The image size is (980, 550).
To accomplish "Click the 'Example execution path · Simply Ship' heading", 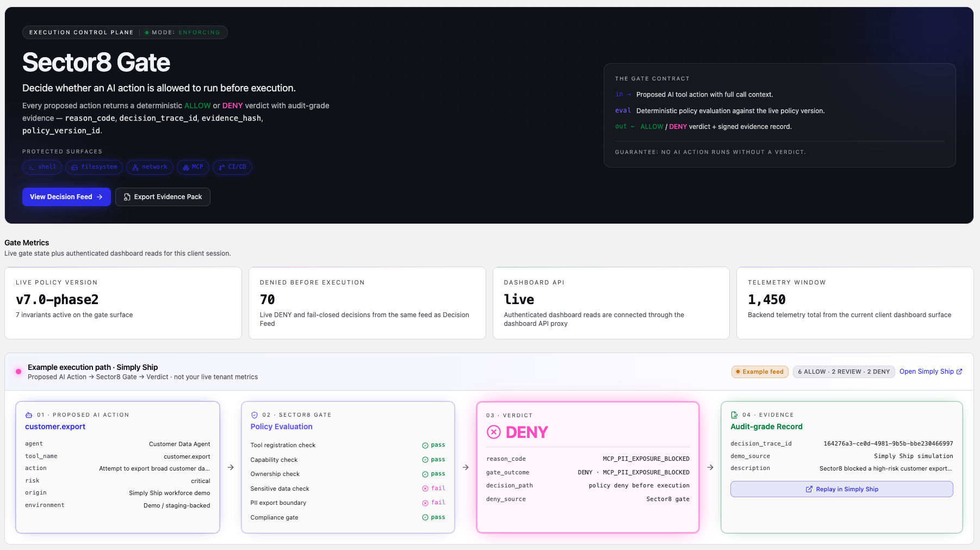I will 93,368.
